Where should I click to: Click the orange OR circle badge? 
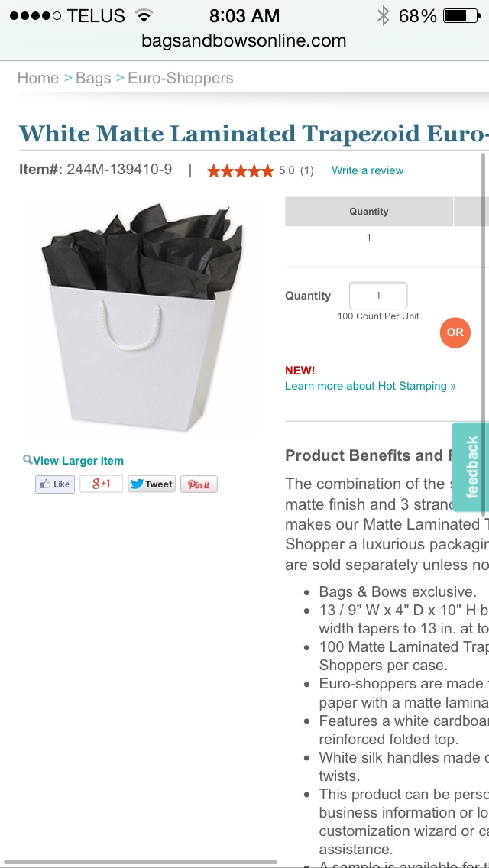(x=455, y=332)
